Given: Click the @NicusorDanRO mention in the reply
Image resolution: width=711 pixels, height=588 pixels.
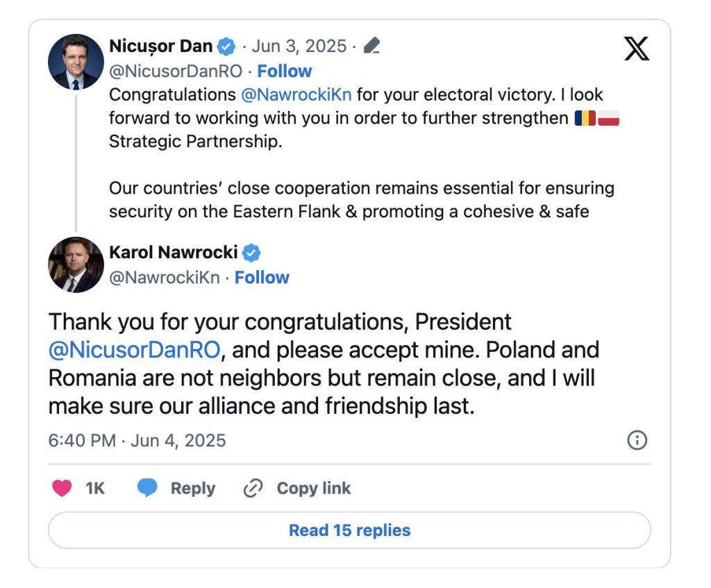Looking at the screenshot, I should click(x=134, y=350).
